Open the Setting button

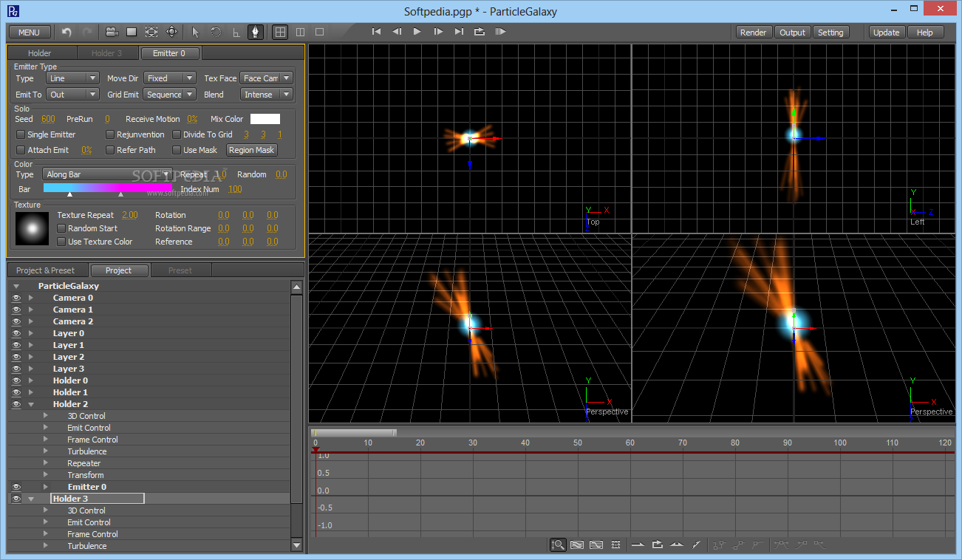[x=830, y=33]
